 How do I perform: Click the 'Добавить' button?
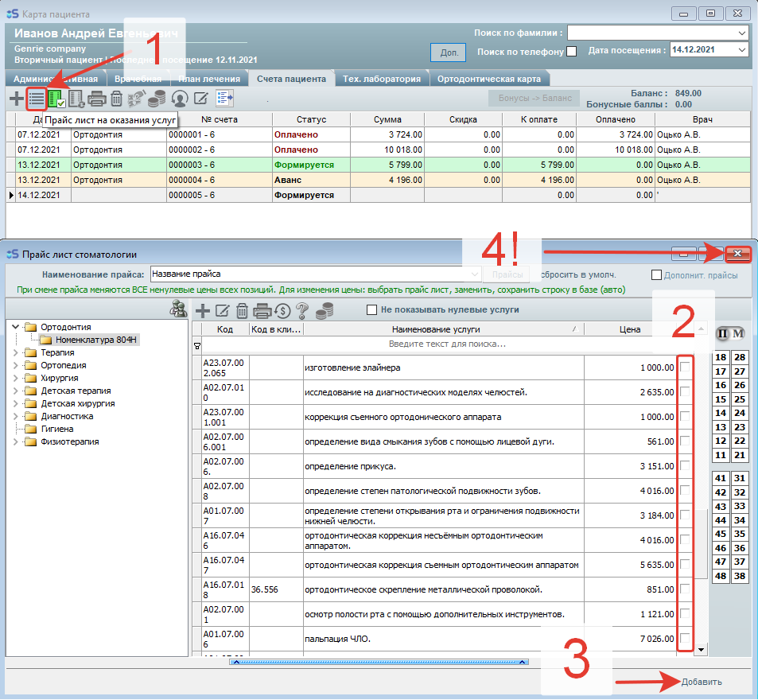[702, 682]
